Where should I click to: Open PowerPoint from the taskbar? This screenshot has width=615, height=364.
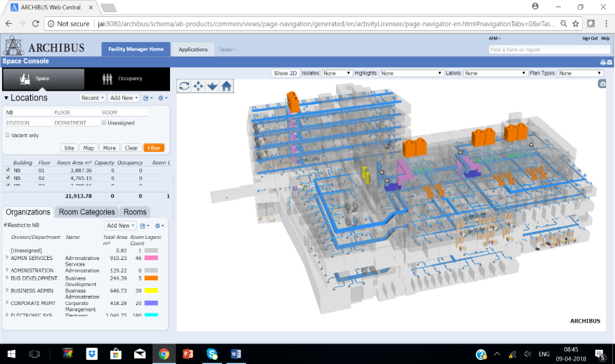(188, 354)
